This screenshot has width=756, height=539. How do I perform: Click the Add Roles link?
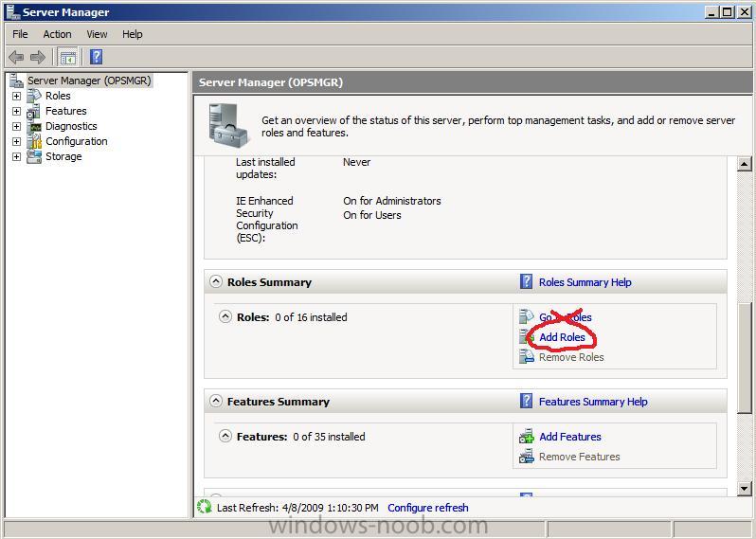point(562,337)
